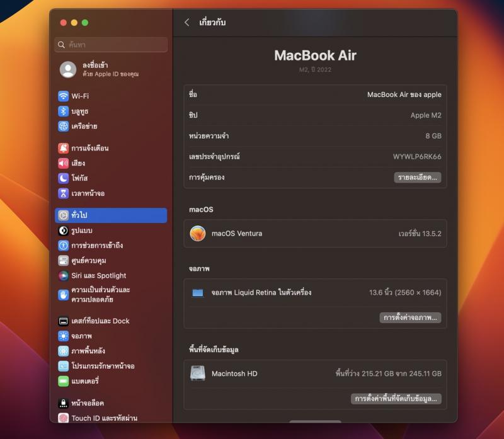Click the 'เกี่ยวกับ' page title

(x=212, y=23)
